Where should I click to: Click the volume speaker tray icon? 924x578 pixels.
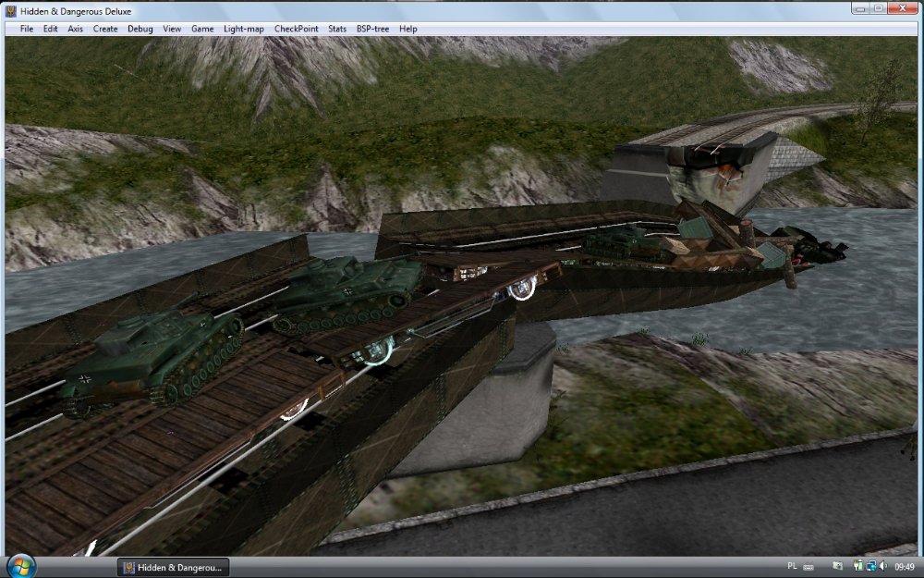click(883, 566)
